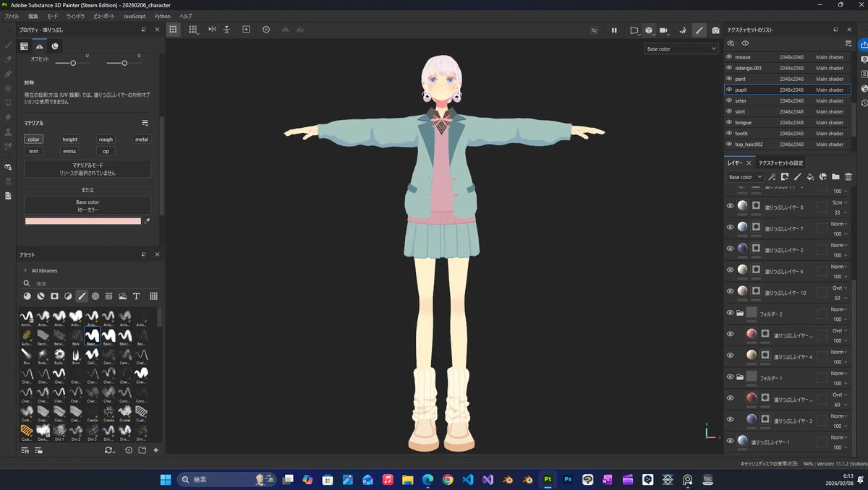Add a mask using the mask icon

click(785, 176)
